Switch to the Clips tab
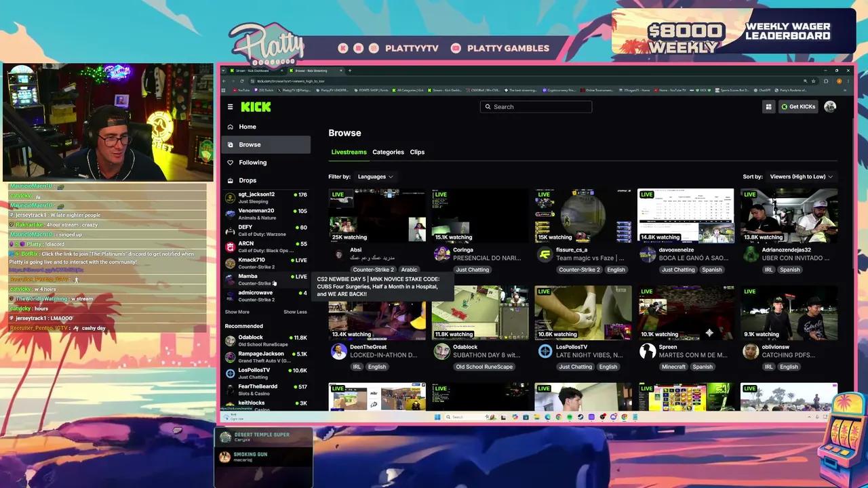Image resolution: width=868 pixels, height=488 pixels. 417,152
